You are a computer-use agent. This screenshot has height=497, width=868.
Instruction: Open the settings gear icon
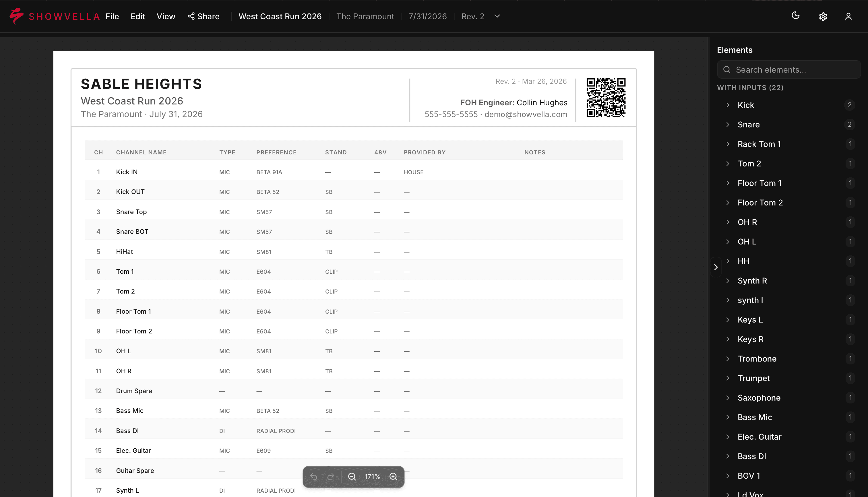pos(823,16)
